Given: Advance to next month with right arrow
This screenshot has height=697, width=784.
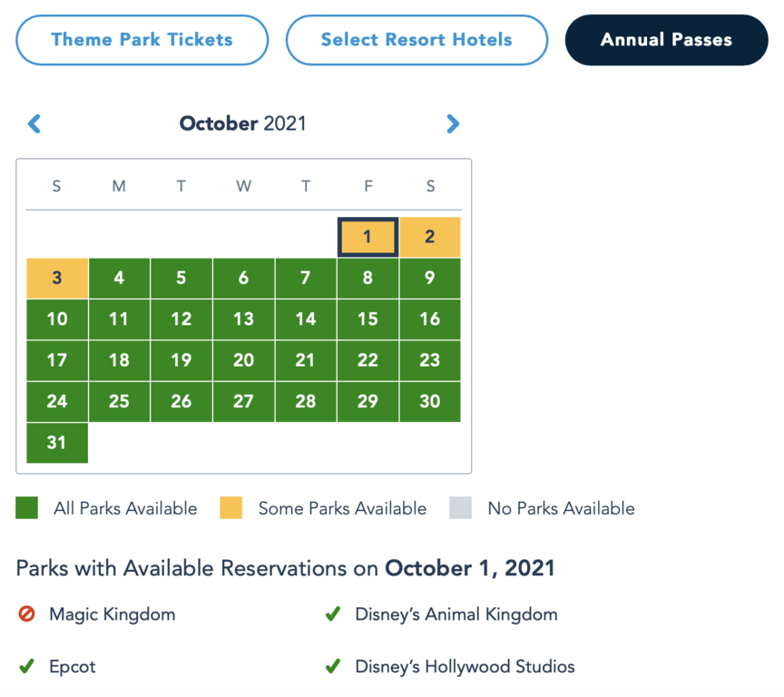Looking at the screenshot, I should coord(453,123).
